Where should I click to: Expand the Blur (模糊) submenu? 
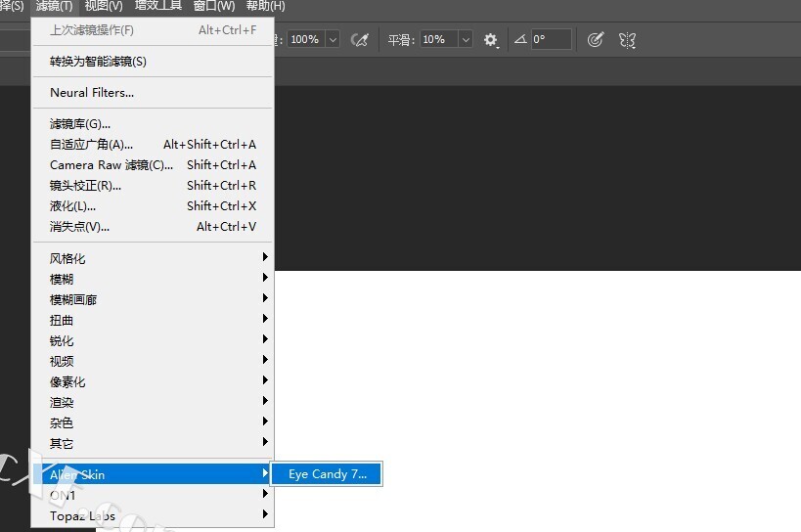[62, 280]
